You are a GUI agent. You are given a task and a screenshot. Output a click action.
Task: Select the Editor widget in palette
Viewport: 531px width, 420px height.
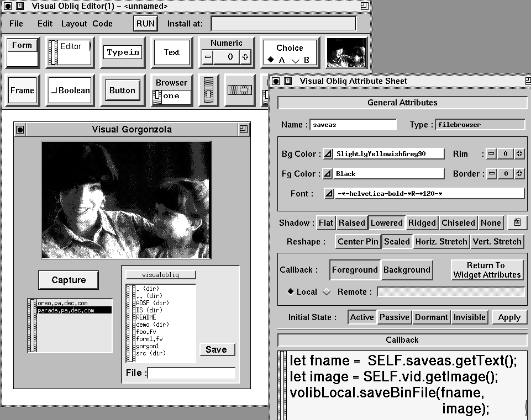pos(68,53)
